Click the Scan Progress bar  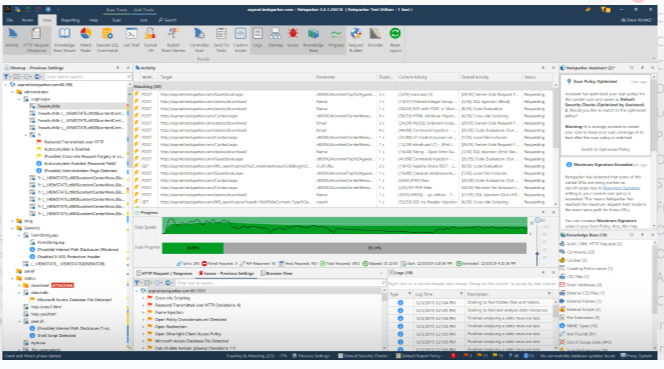[x=344, y=248]
